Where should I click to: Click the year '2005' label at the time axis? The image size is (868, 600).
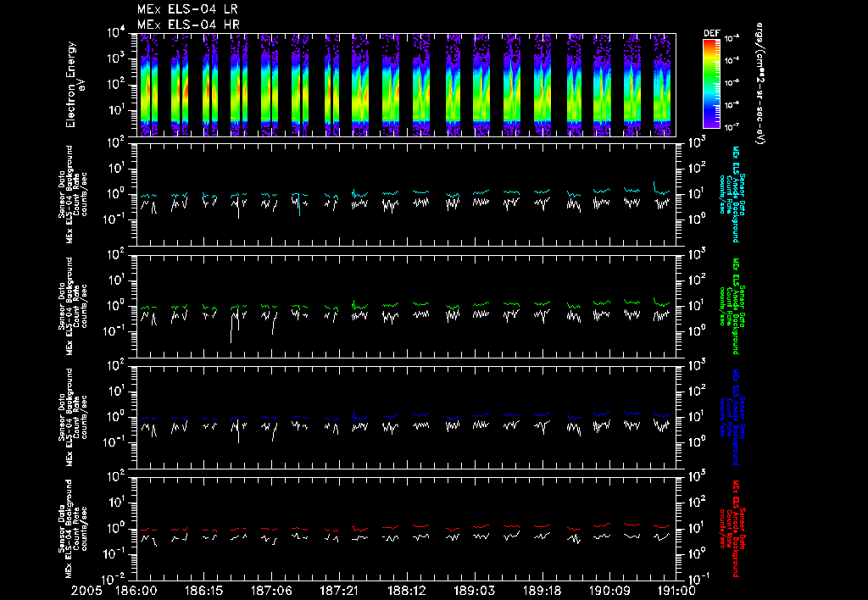86,592
